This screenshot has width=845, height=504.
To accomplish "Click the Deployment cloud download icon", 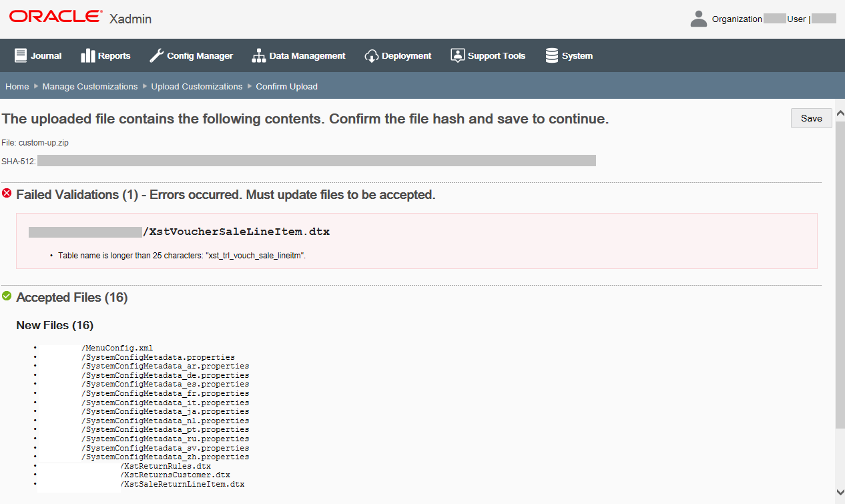I will click(372, 55).
